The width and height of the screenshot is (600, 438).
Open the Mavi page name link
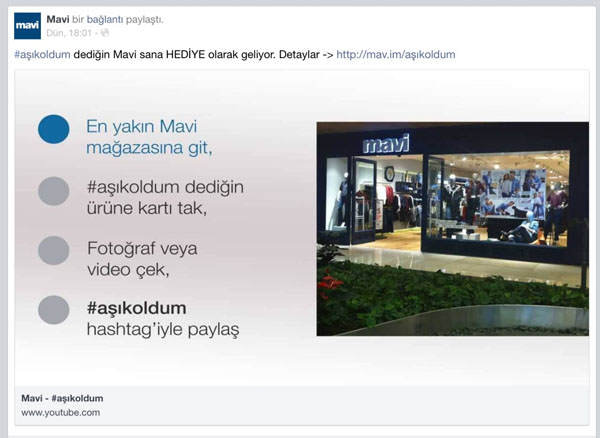click(x=59, y=19)
